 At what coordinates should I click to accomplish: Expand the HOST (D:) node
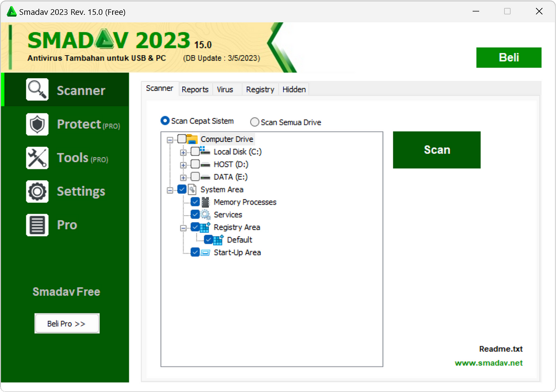click(183, 165)
